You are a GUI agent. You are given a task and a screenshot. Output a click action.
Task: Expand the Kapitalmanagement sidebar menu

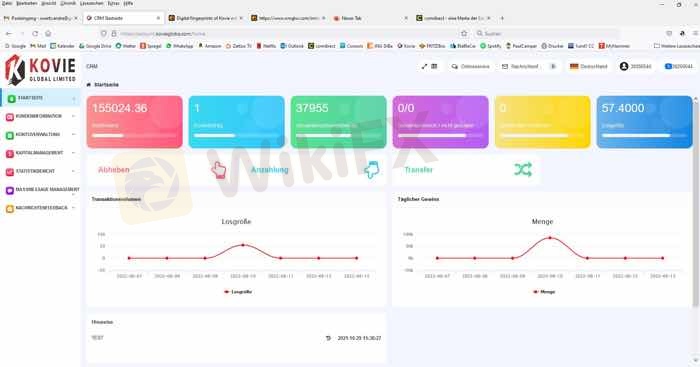[40, 153]
